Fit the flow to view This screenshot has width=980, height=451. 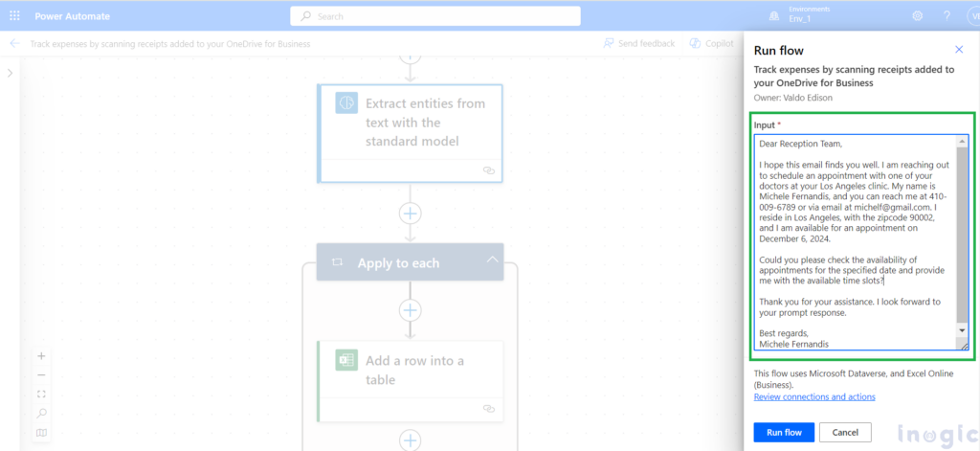click(x=41, y=394)
